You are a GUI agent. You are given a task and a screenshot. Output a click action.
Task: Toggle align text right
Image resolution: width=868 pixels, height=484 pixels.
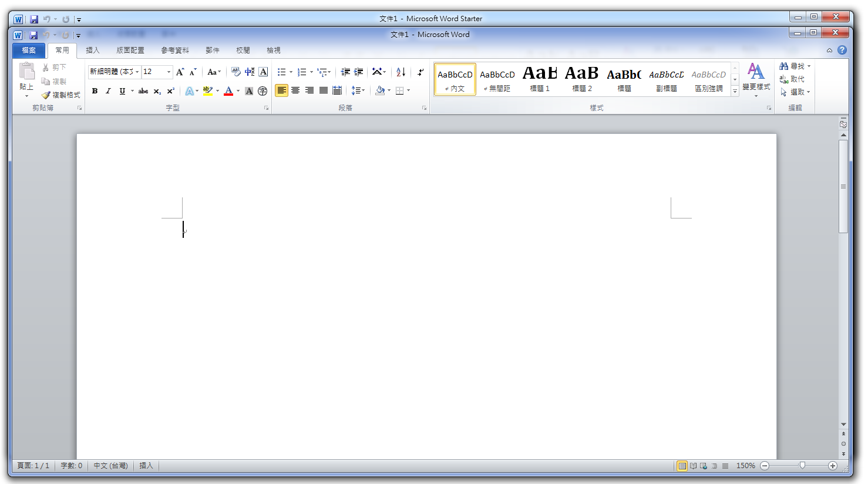(309, 90)
